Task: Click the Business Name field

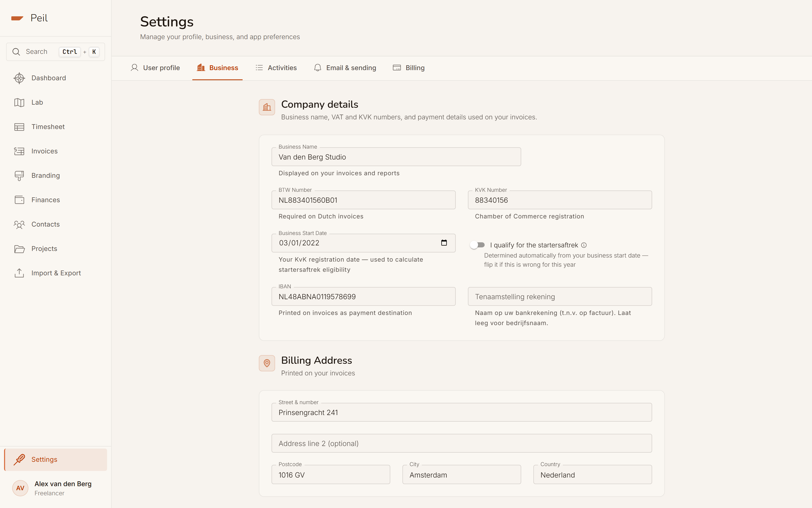Action: pyautogui.click(x=396, y=157)
